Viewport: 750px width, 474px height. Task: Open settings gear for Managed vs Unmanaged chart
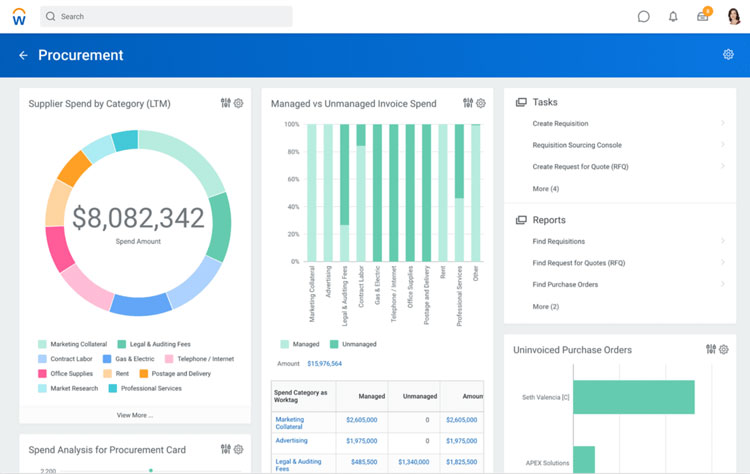tap(481, 103)
